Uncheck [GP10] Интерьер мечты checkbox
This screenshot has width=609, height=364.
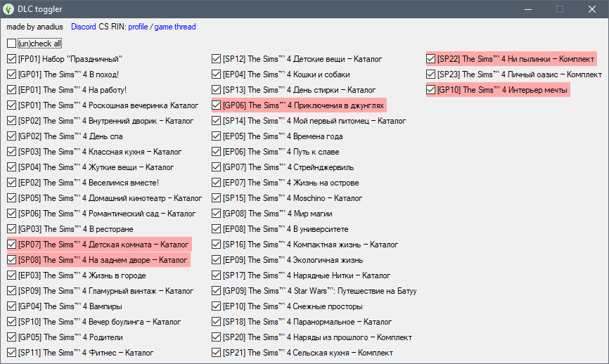point(431,90)
